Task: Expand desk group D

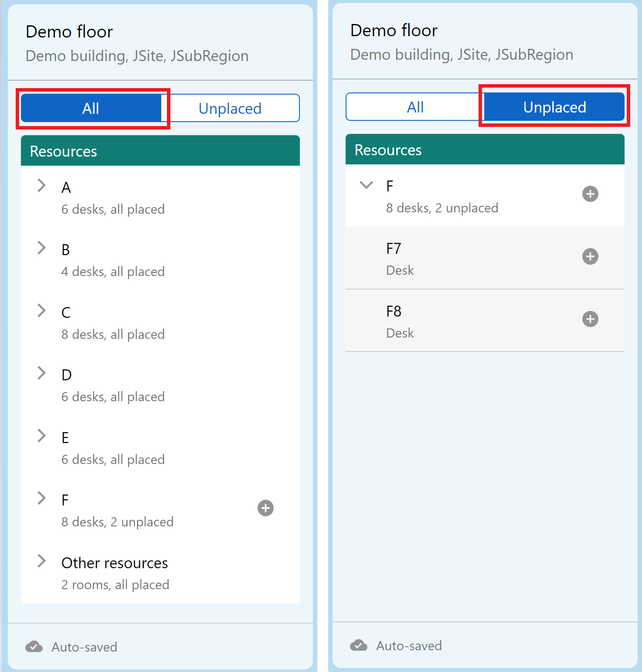Action: point(42,373)
